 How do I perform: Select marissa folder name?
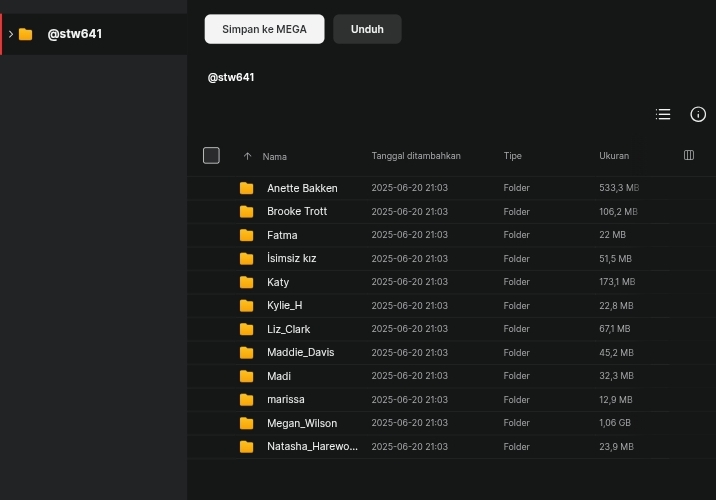[286, 400]
